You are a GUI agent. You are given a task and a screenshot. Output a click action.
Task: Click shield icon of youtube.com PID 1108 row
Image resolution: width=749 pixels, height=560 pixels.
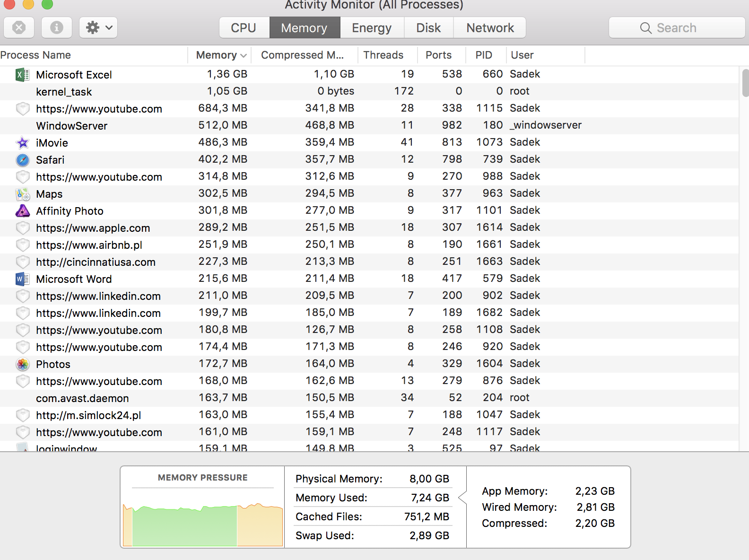coord(23,330)
